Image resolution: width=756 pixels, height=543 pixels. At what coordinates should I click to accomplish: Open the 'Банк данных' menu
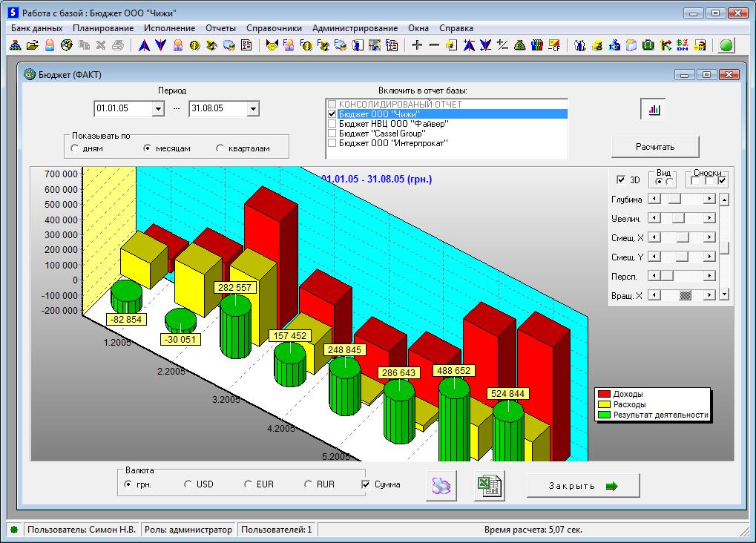point(36,28)
